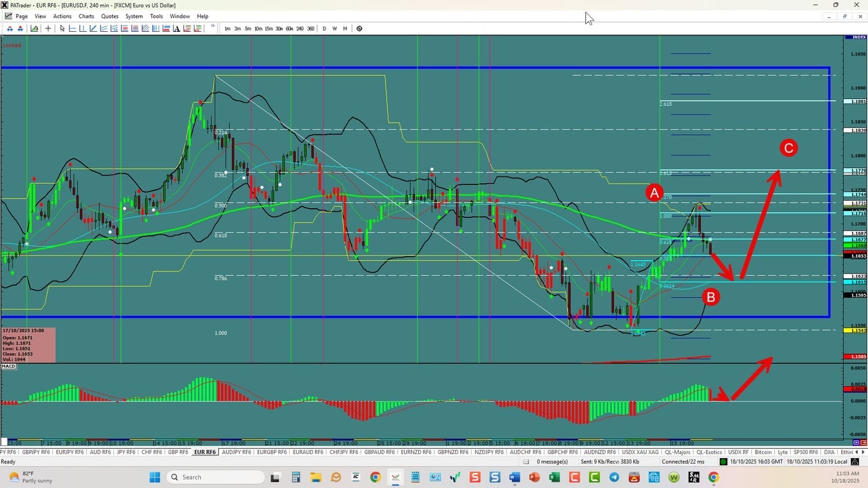868x488 pixels.
Task: Open the Tools menu
Action: pos(156,16)
